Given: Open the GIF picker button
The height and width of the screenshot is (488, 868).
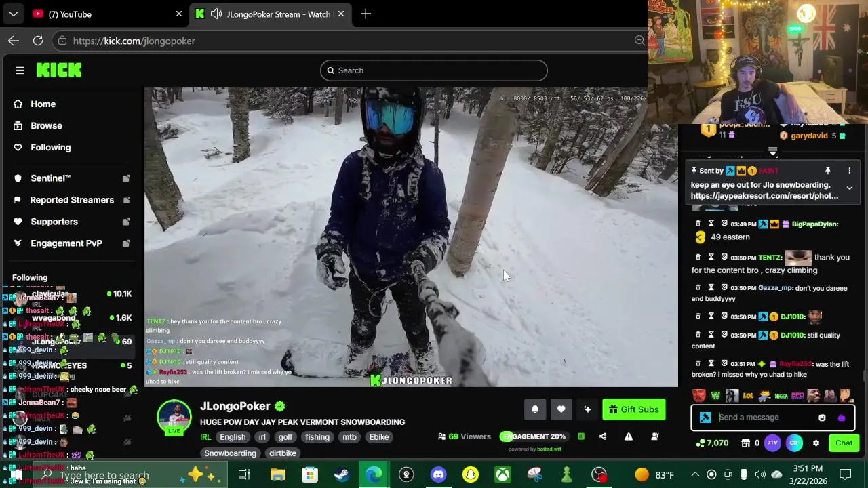Looking at the screenshot, I should point(795,443).
